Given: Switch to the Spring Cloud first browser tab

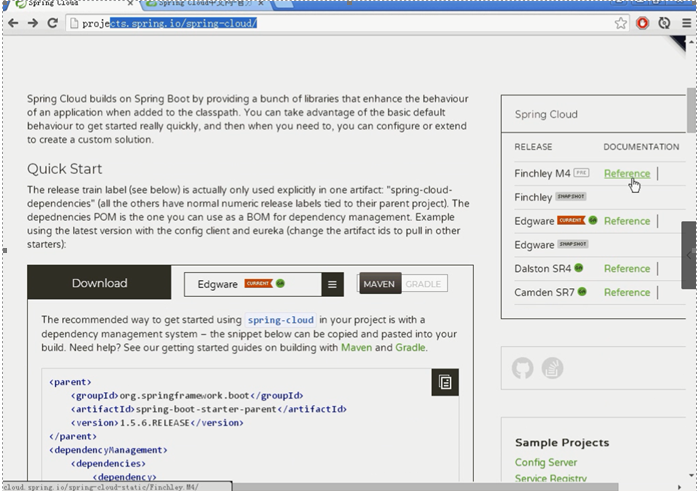Looking at the screenshot, I should click(x=71, y=4).
